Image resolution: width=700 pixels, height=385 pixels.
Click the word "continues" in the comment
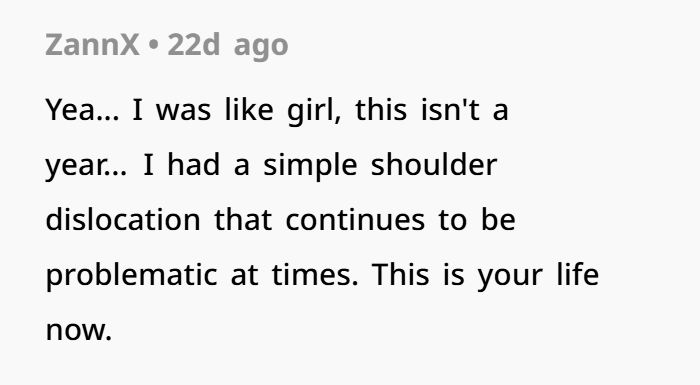pos(355,220)
